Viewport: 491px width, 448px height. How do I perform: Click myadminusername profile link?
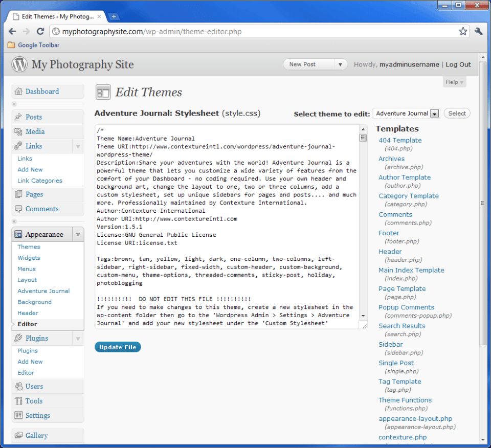coord(409,64)
